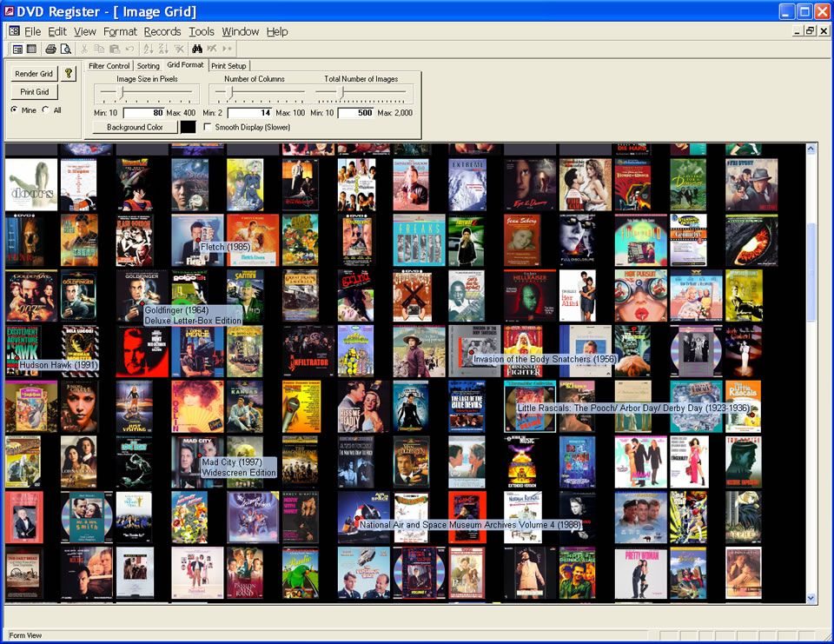The width and height of the screenshot is (834, 644).
Task: Click the Sort Ascending icon
Action: click(149, 49)
